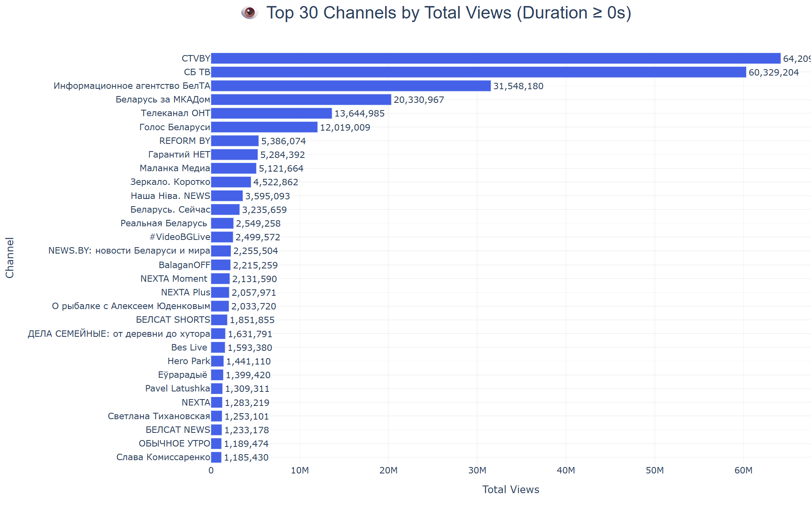Click the 30M x-axis tick label
Viewport: 812px width, 508px height.
(x=477, y=471)
